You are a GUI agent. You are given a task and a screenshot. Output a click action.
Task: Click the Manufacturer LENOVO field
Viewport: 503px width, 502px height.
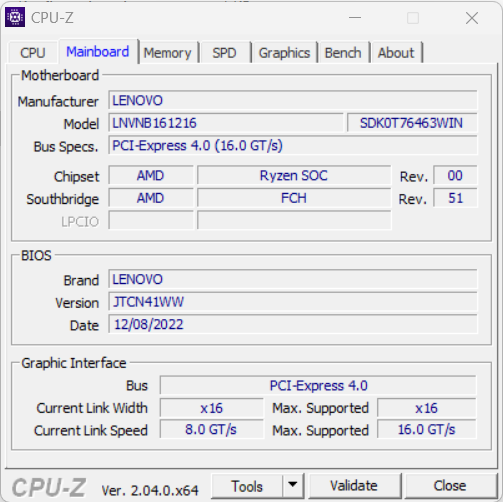click(293, 100)
